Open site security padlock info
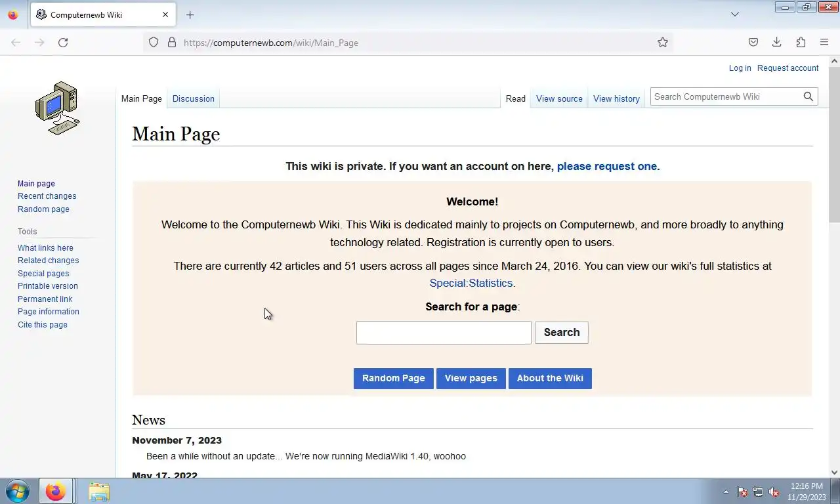Viewport: 840px width, 504px height. pyautogui.click(x=172, y=43)
